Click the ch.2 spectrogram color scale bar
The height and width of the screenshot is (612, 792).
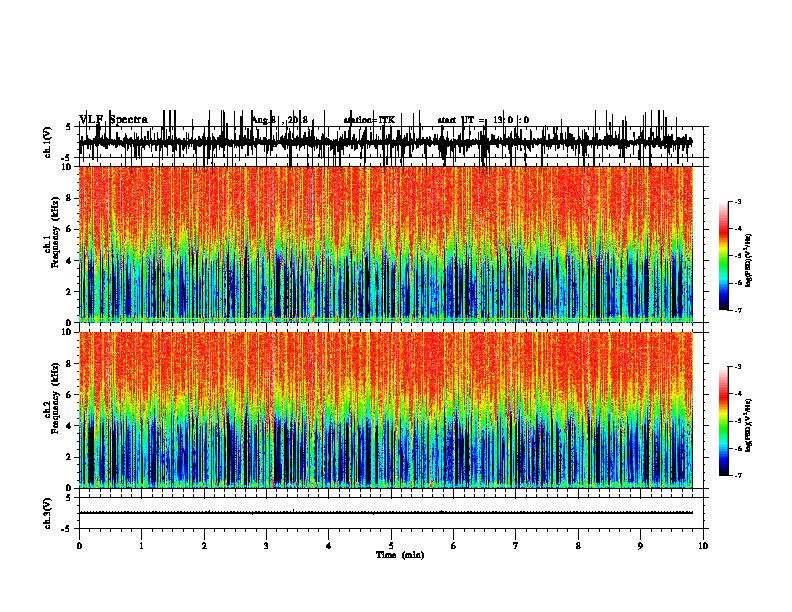coord(723,421)
